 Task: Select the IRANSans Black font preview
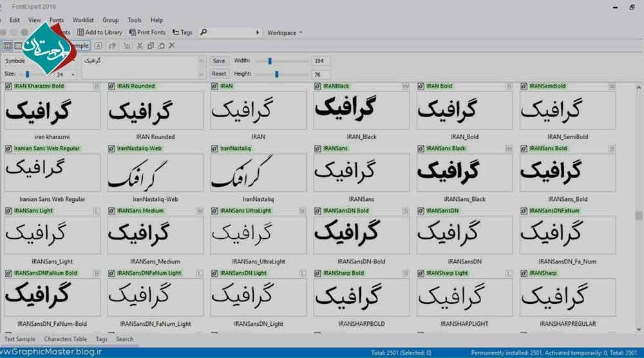(x=464, y=173)
